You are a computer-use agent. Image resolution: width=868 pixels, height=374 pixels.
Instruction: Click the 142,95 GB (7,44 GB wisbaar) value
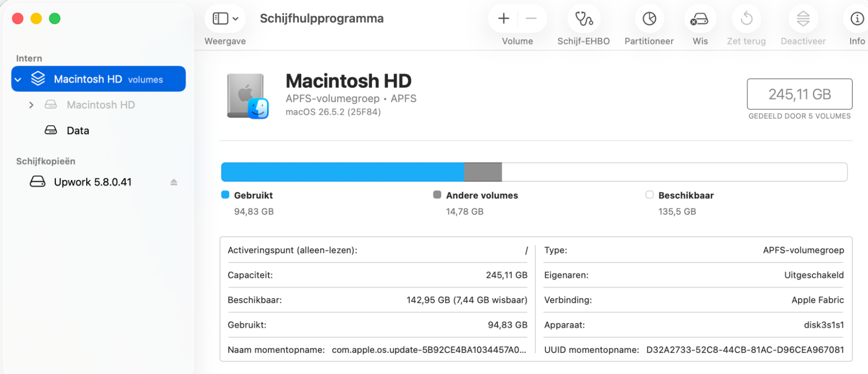[467, 300]
